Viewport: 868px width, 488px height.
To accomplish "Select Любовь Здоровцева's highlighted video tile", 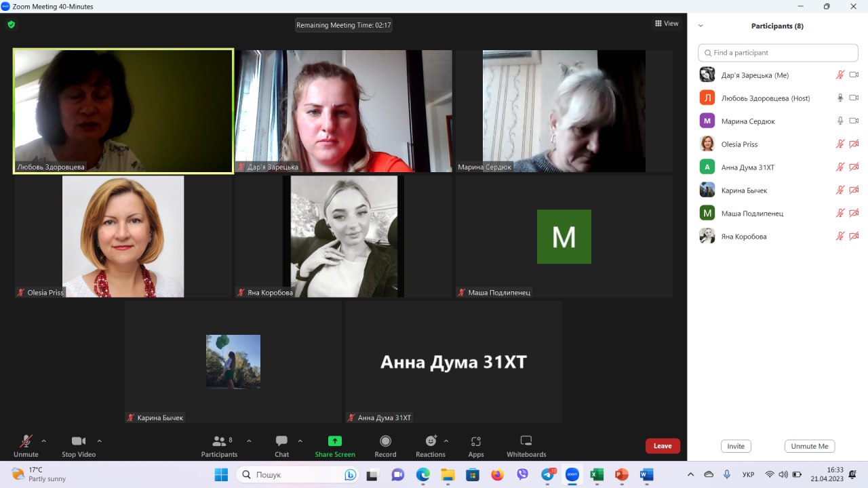I will (x=123, y=111).
